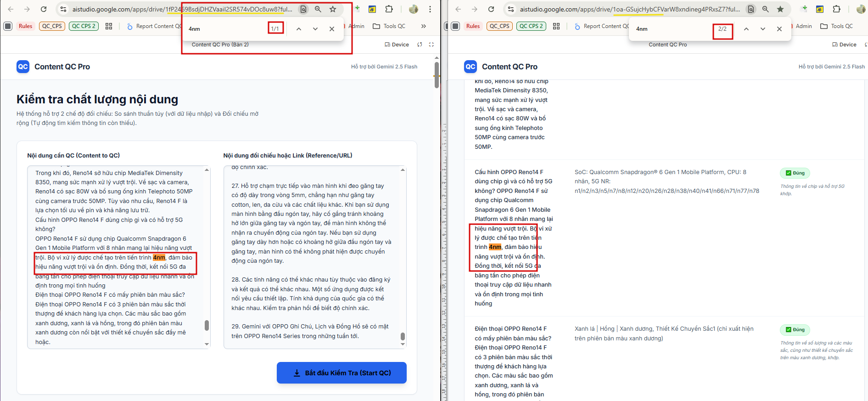Click the QC logo in left Content QC Pro

[x=23, y=67]
